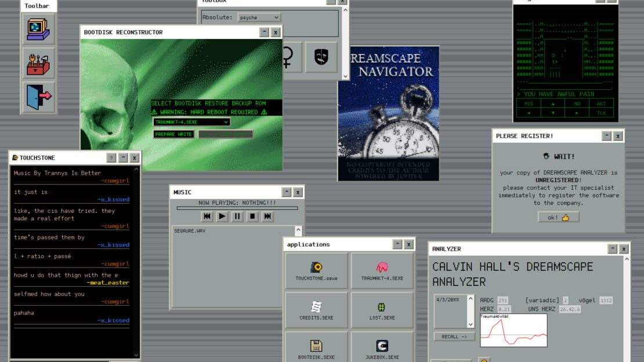Launch BOOTDISK.SEXE from applications

[316, 349]
